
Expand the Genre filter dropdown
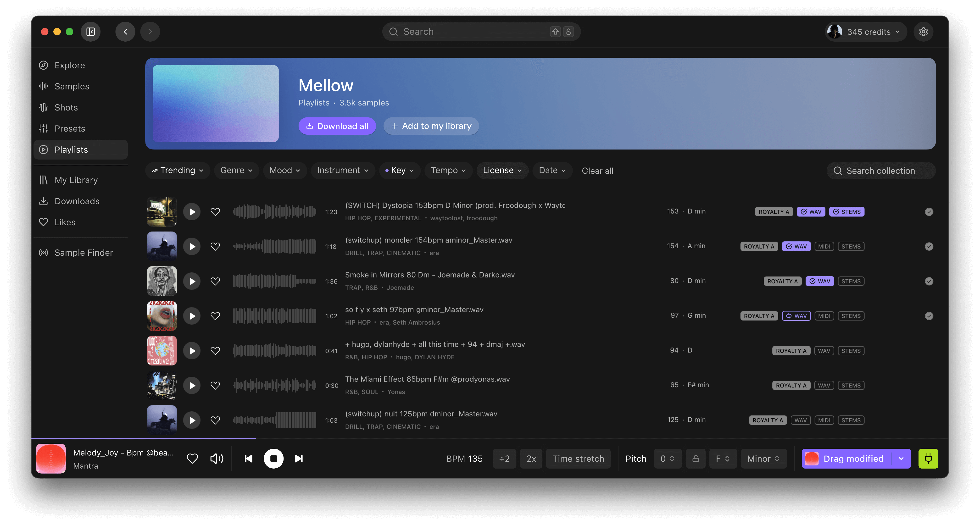pyautogui.click(x=236, y=171)
